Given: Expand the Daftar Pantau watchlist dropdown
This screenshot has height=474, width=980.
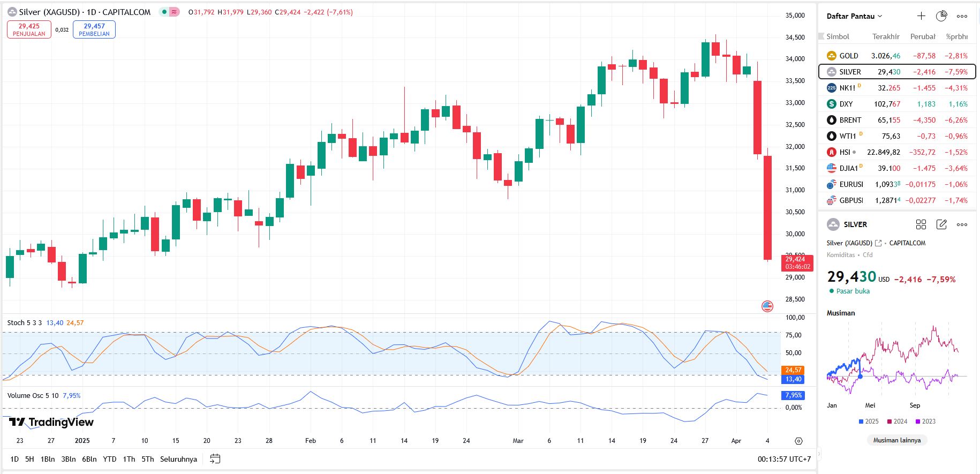Looking at the screenshot, I should (x=854, y=16).
